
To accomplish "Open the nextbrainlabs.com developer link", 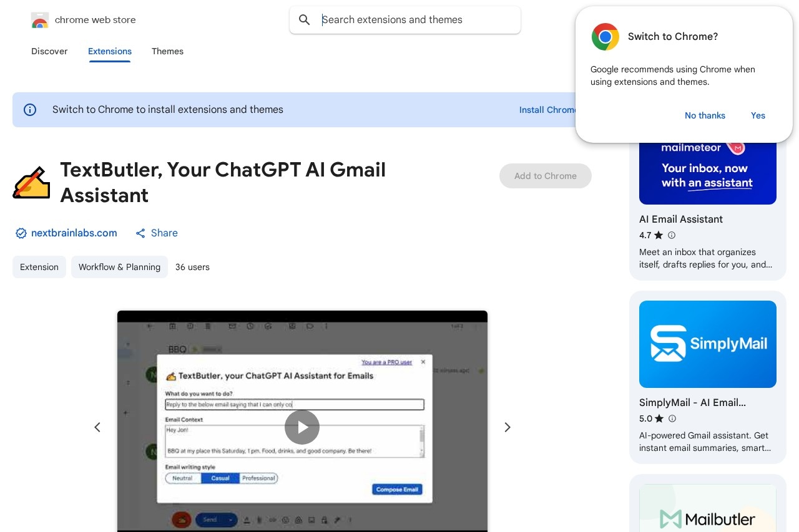I will point(74,233).
